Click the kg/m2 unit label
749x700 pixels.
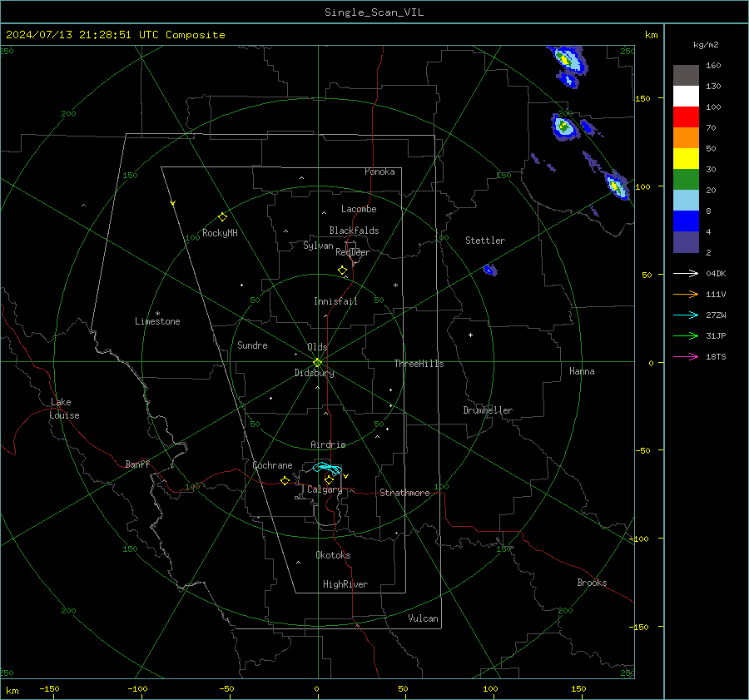coord(706,45)
